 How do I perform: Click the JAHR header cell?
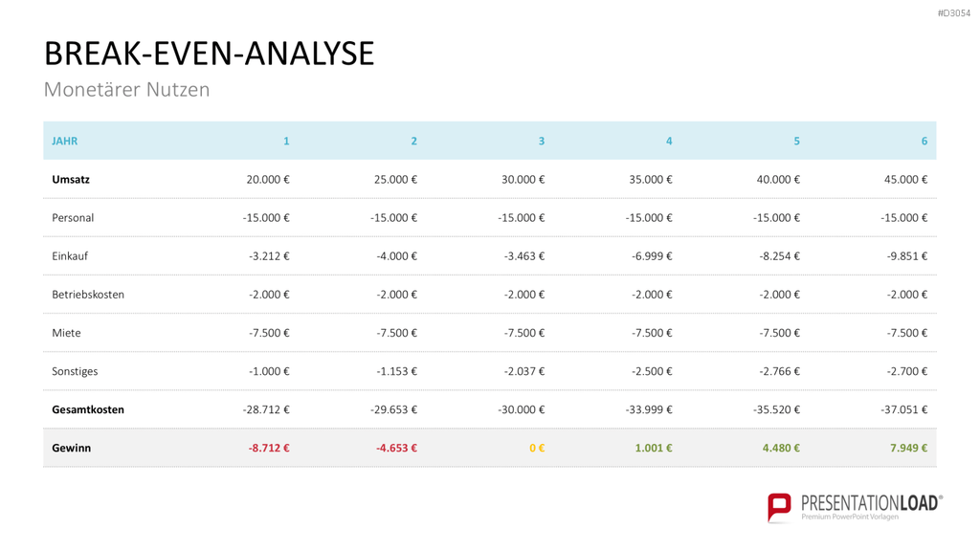65,142
